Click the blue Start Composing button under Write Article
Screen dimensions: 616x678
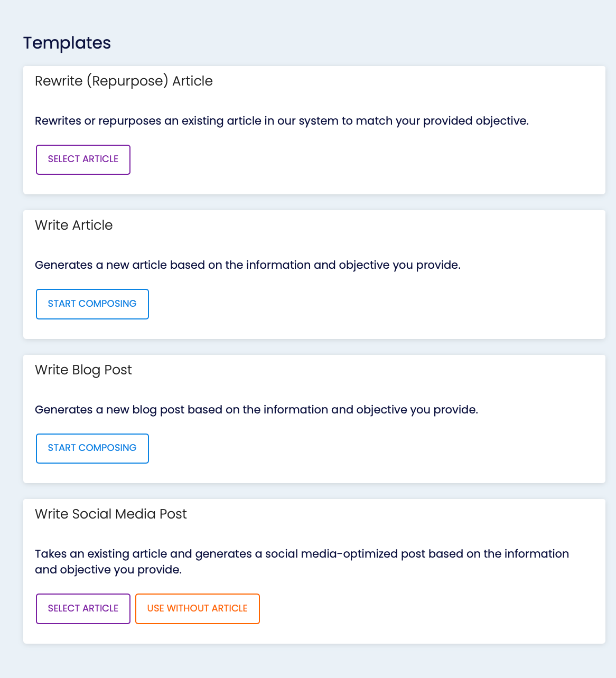coord(92,304)
